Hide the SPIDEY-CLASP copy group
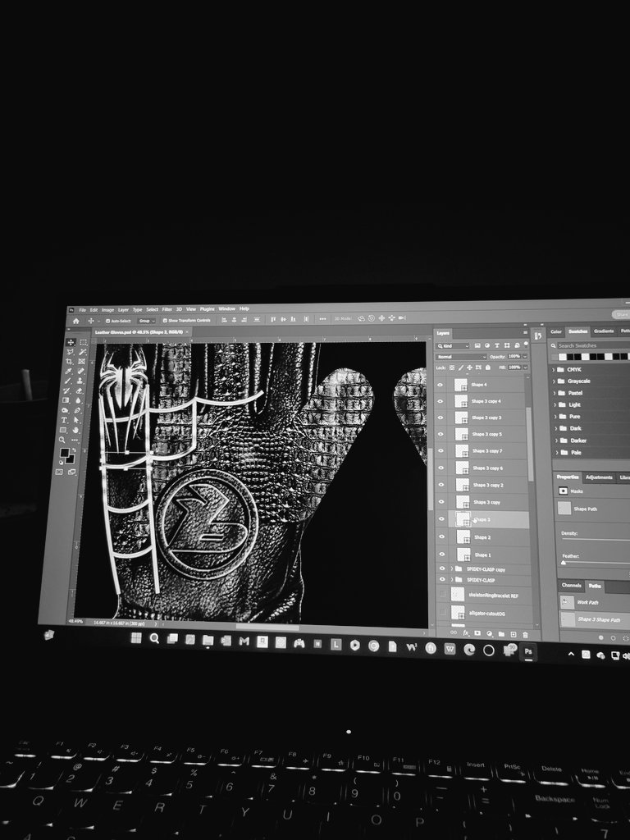Screen dimensions: 630x840 pos(442,569)
